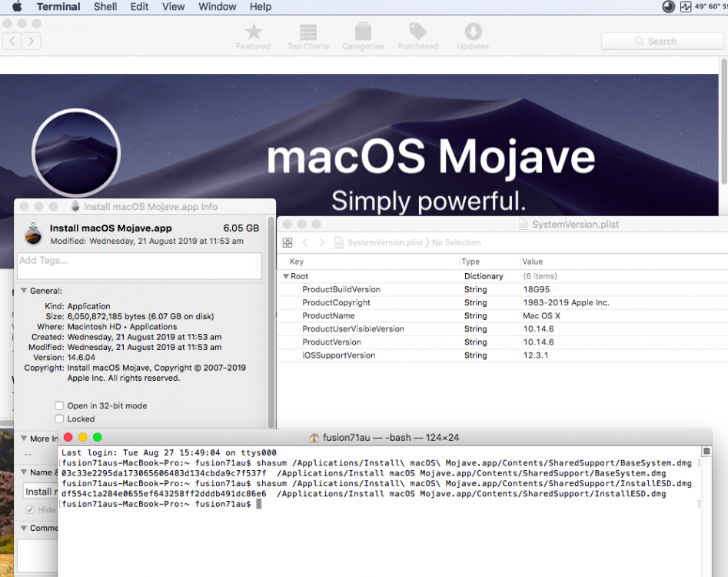Open the Featured tab in App Store
The height and width of the screenshot is (577, 728).
pyautogui.click(x=253, y=37)
